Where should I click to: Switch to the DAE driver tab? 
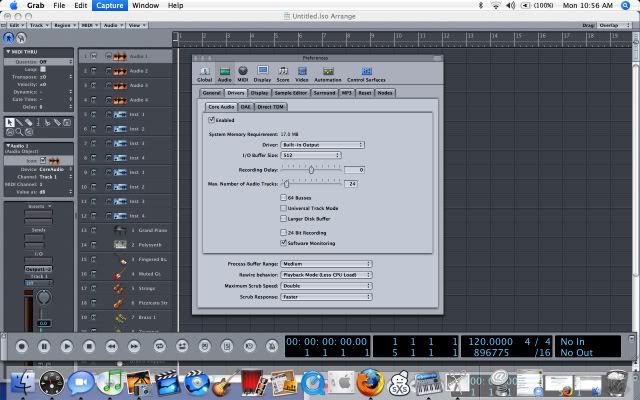[x=245, y=107]
